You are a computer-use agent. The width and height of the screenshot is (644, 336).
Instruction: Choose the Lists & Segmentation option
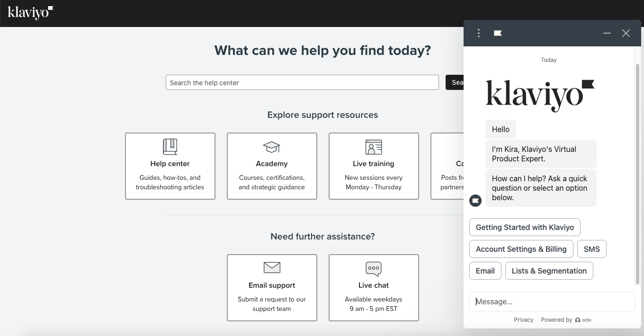tap(549, 271)
